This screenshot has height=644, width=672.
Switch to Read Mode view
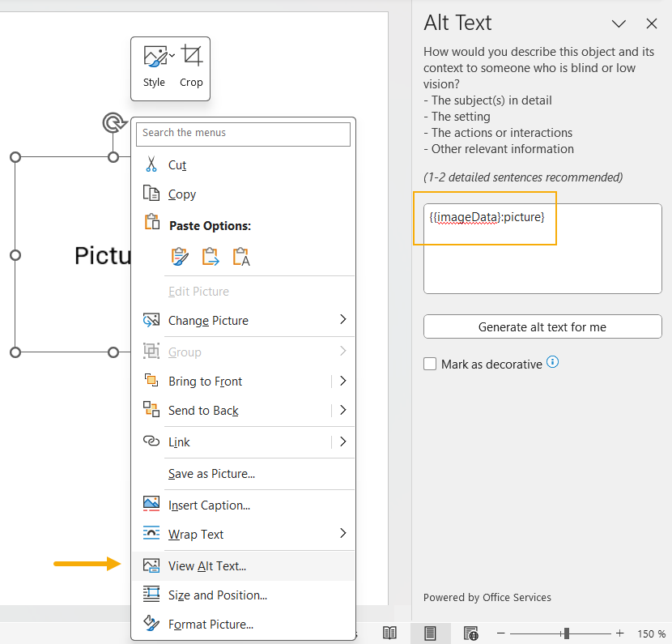[389, 633]
